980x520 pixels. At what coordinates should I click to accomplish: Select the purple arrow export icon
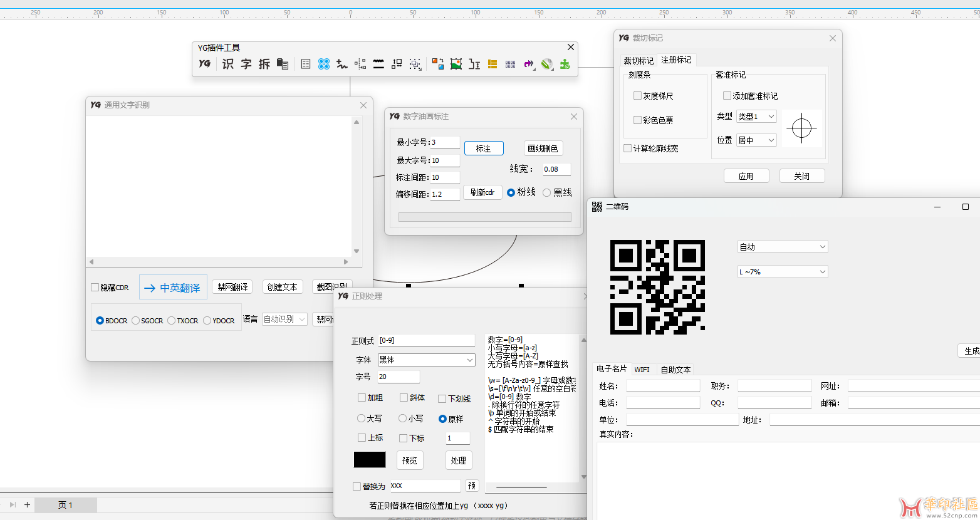click(529, 64)
